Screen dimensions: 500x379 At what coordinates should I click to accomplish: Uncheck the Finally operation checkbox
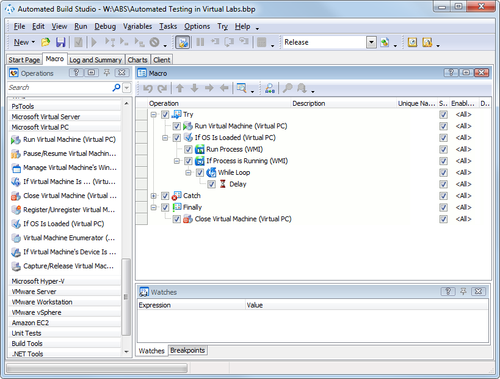coord(165,207)
